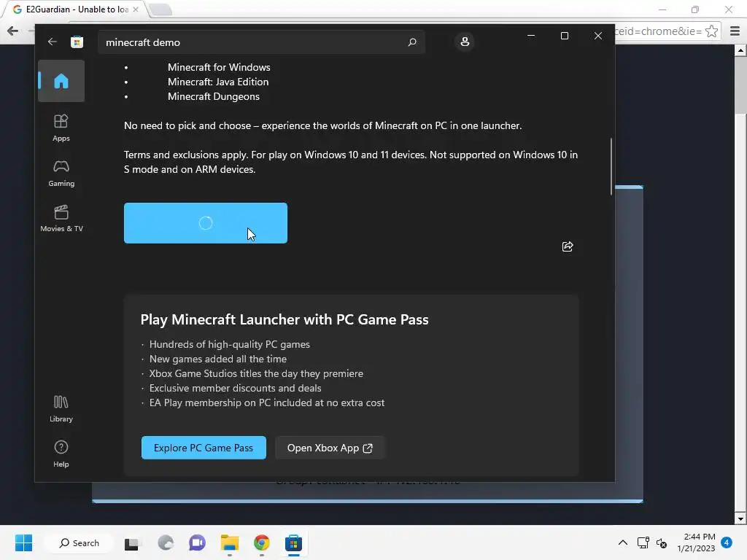
Task: Click Explore PC Game Pass button
Action: pyautogui.click(x=204, y=448)
